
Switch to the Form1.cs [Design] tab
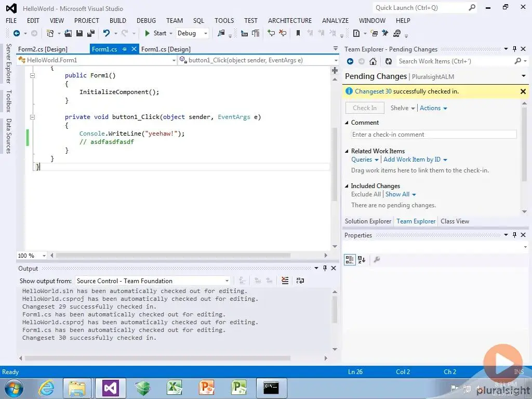point(166,49)
